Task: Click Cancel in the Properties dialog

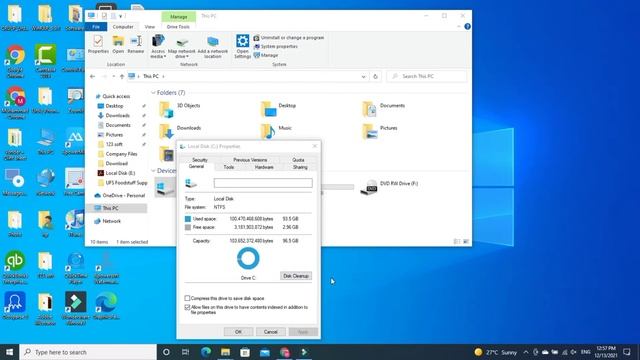Action: tap(270, 332)
